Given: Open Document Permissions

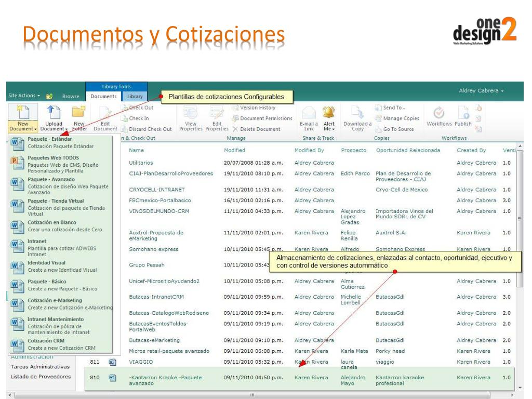Looking at the screenshot, I should 262,118.
